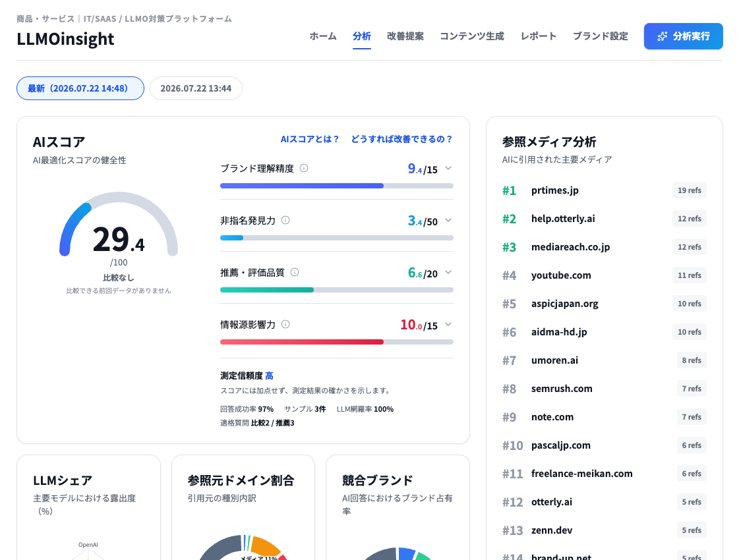The width and height of the screenshot is (739, 560).
Task: Click the info icon beside 推薦・評価品質
Action: coord(295,272)
